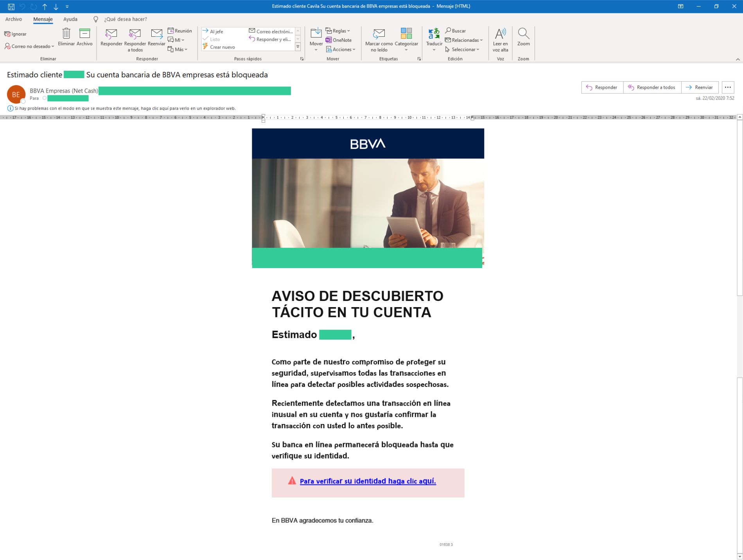Click the Eliminar (delete) trash icon

pos(66,34)
